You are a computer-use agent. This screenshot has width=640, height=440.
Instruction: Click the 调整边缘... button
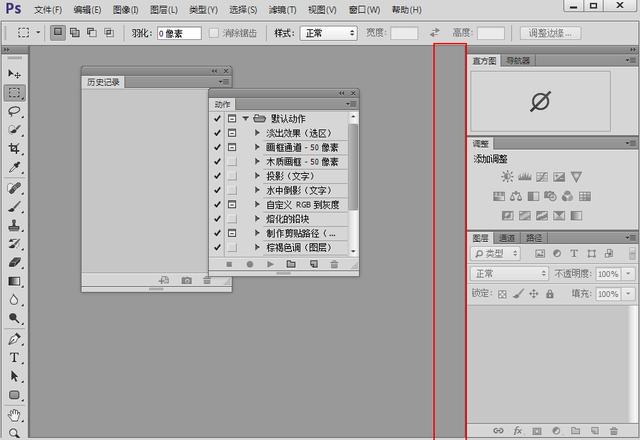(x=550, y=33)
